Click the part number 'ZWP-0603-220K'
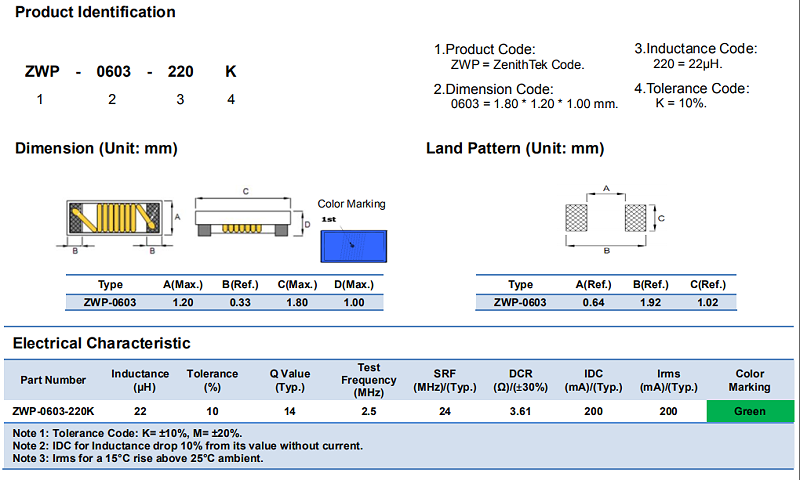 [53, 411]
